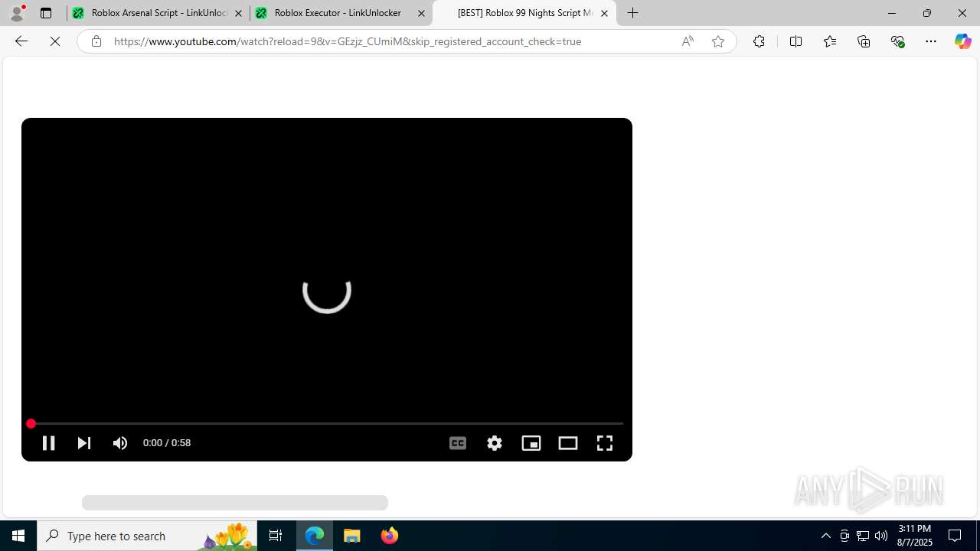
Task: Open Edge Settings and more menu
Action: 931,41
